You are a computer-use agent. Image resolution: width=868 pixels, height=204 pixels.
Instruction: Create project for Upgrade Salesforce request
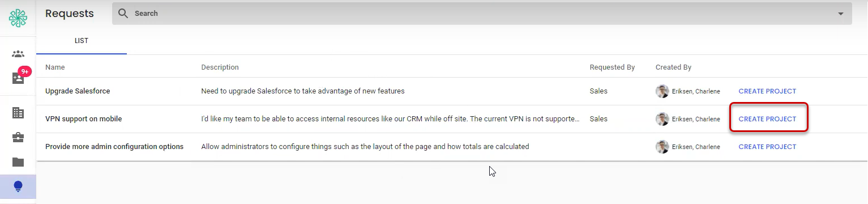click(x=767, y=91)
